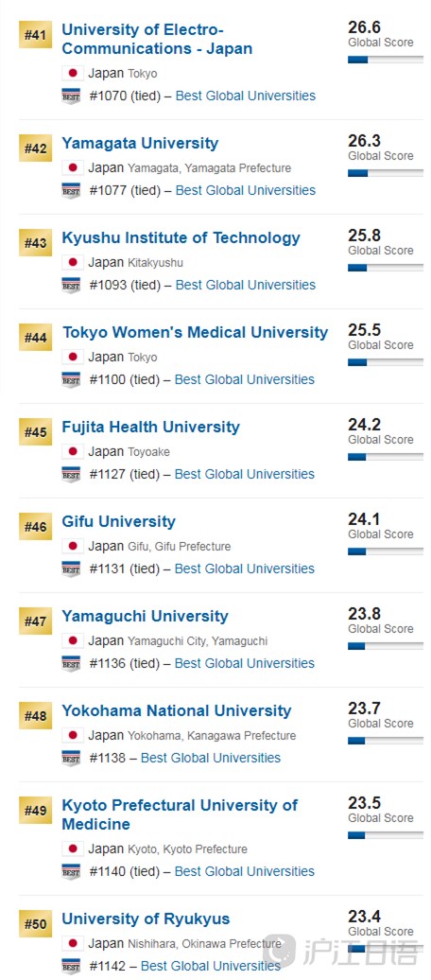431x980 pixels.
Task: Click the Best badge icon beside #1138 ranking
Action: [71, 758]
